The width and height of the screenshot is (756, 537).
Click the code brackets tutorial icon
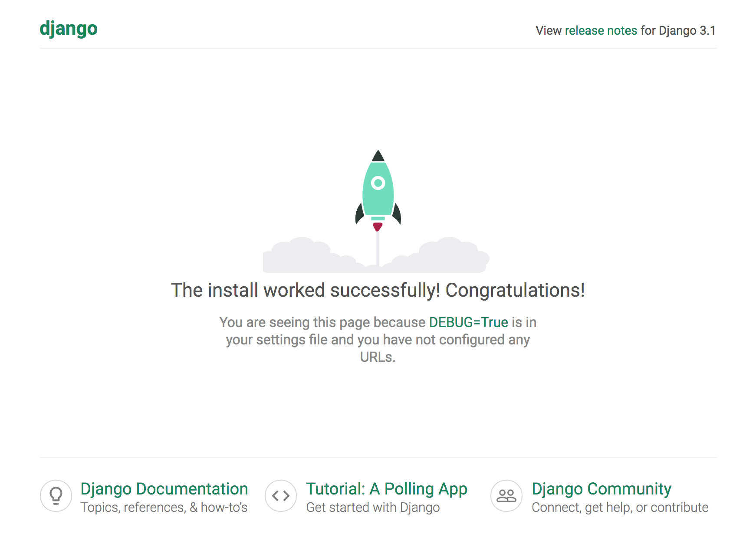pyautogui.click(x=281, y=496)
